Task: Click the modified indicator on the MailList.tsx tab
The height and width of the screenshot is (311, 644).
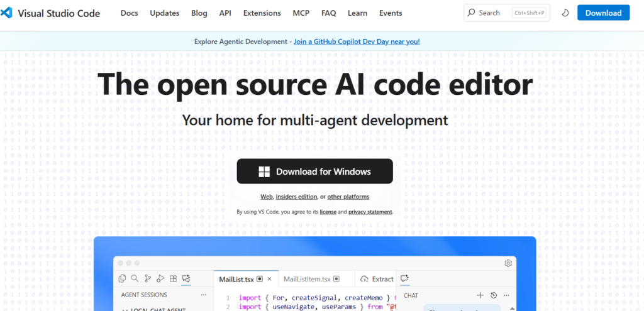Action: pos(260,279)
